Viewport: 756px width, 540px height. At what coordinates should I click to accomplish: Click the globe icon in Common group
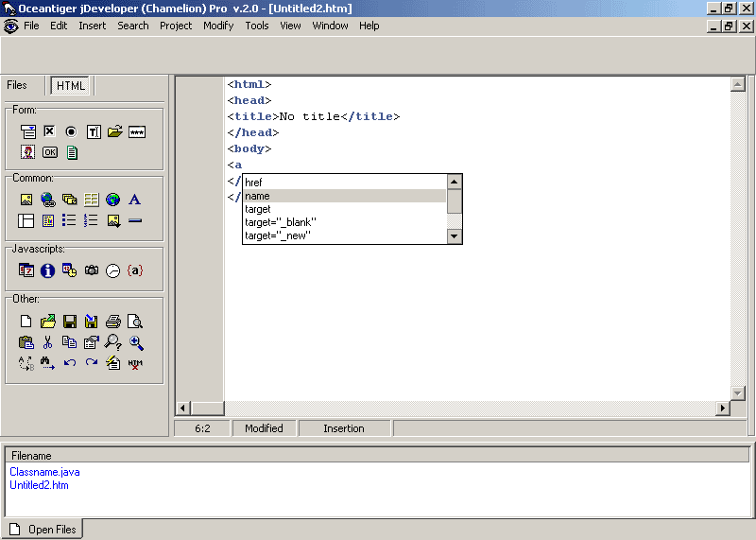point(112,200)
